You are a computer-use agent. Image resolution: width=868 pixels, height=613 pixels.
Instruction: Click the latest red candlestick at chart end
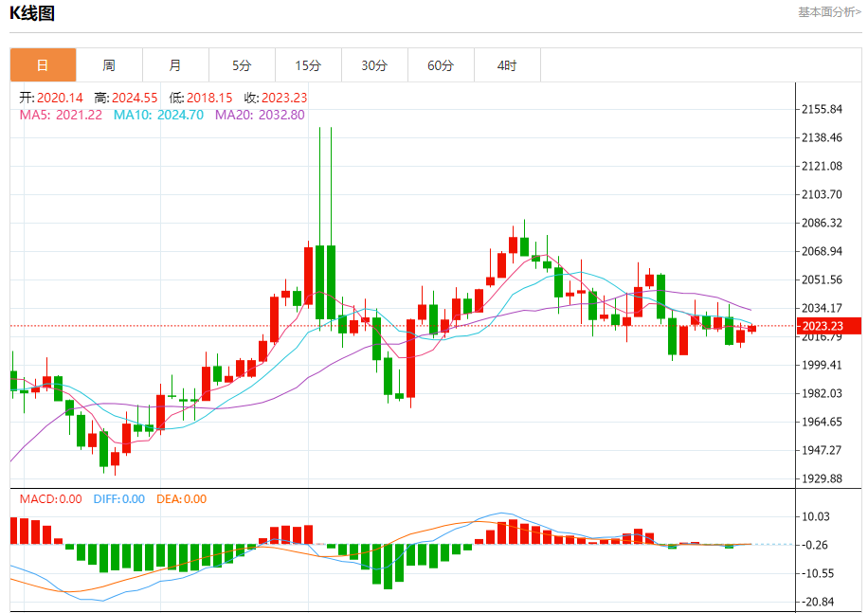[x=751, y=329]
